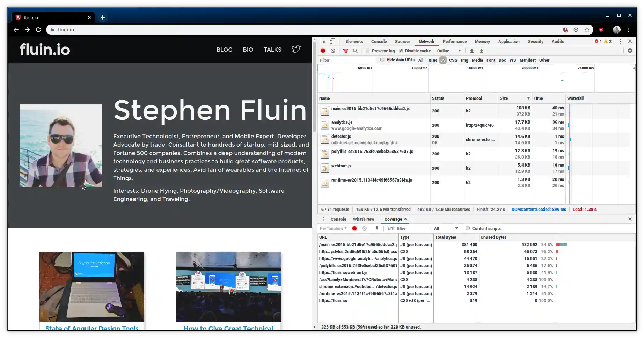644x338 pixels.
Task: Toggle the network filter funnel icon
Action: (x=346, y=51)
